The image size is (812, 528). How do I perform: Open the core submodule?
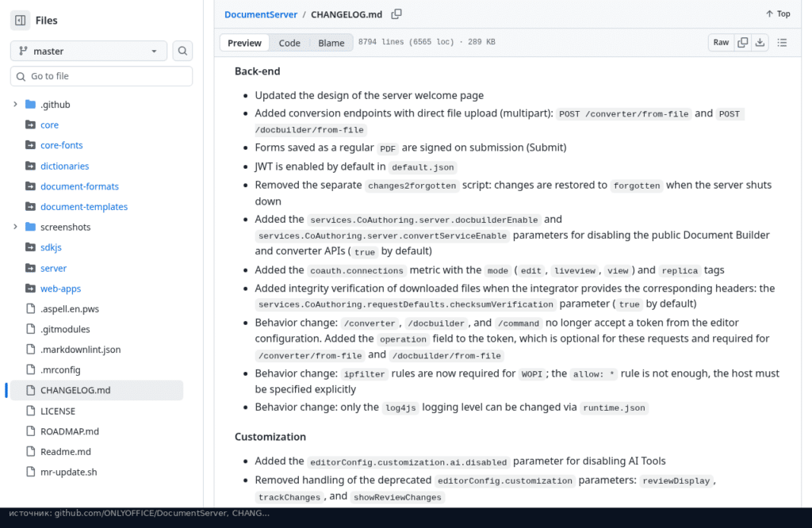click(49, 124)
